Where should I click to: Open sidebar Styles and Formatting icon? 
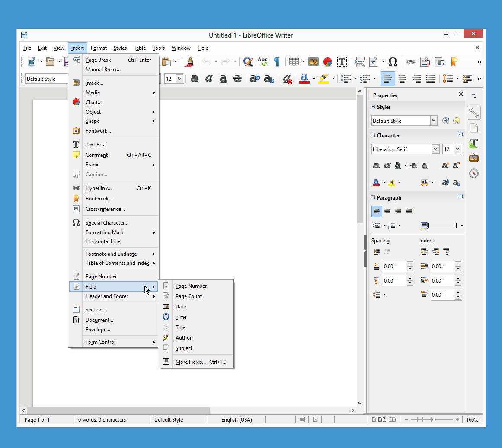pyautogui.click(x=474, y=143)
